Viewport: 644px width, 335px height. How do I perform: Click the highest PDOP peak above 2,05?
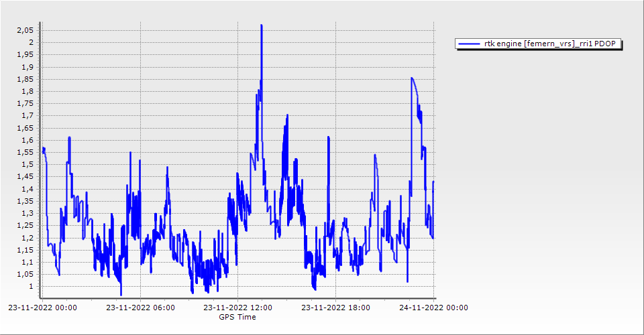pyautogui.click(x=261, y=25)
